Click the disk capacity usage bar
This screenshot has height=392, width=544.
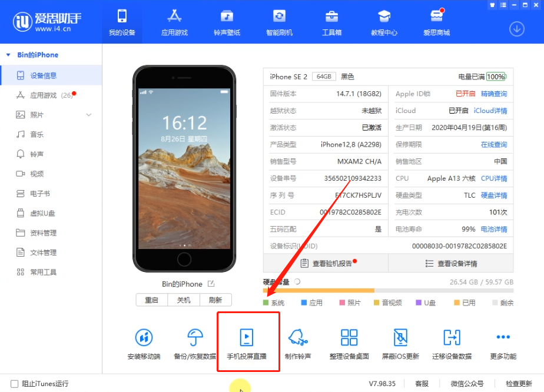tap(388, 290)
